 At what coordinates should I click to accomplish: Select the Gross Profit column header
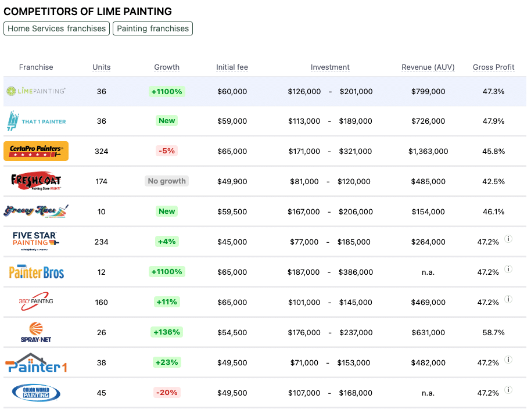click(x=493, y=67)
